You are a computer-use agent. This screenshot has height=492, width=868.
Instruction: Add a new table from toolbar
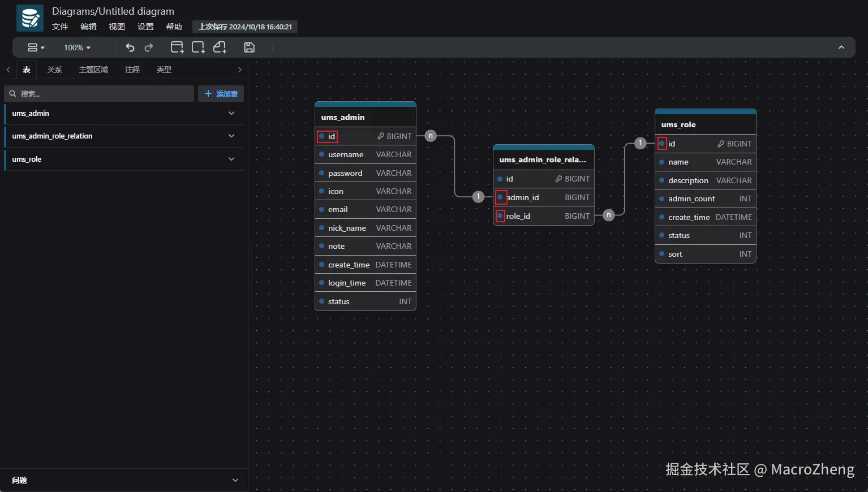click(177, 48)
